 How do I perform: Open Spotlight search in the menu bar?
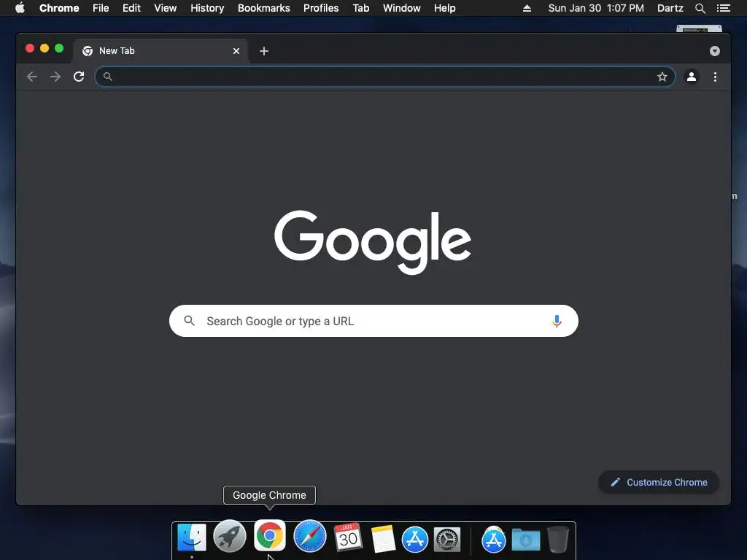(x=700, y=8)
